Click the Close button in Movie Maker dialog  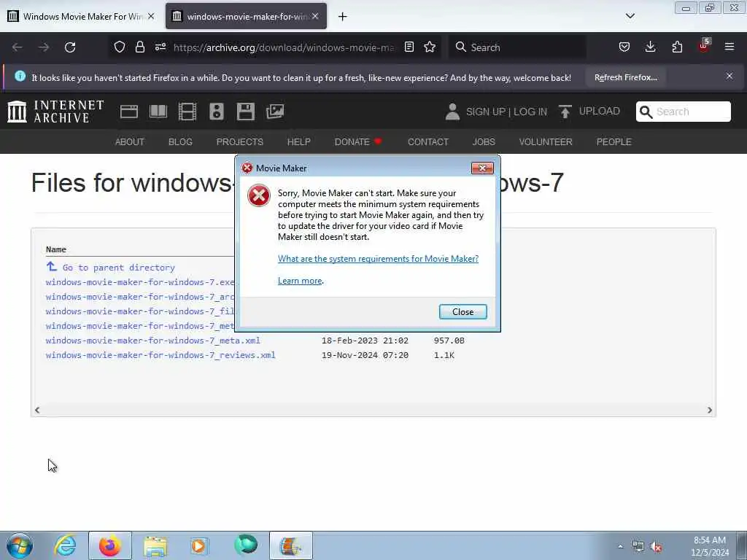pyautogui.click(x=462, y=312)
